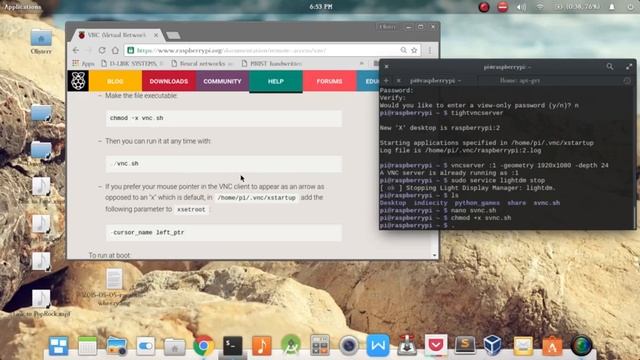Viewport: 640px width, 360px height.
Task: Select the text document on the desktop
Action: 114,279
